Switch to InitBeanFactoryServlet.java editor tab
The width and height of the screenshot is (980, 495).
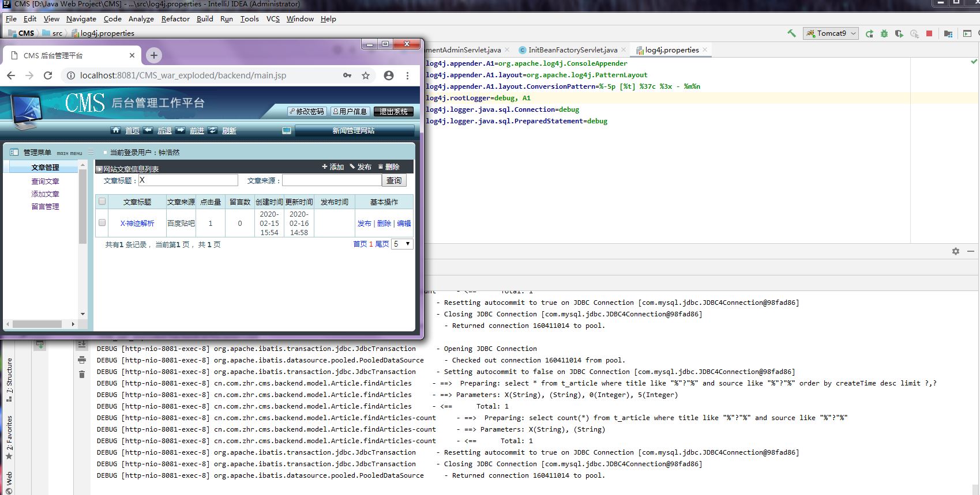572,50
